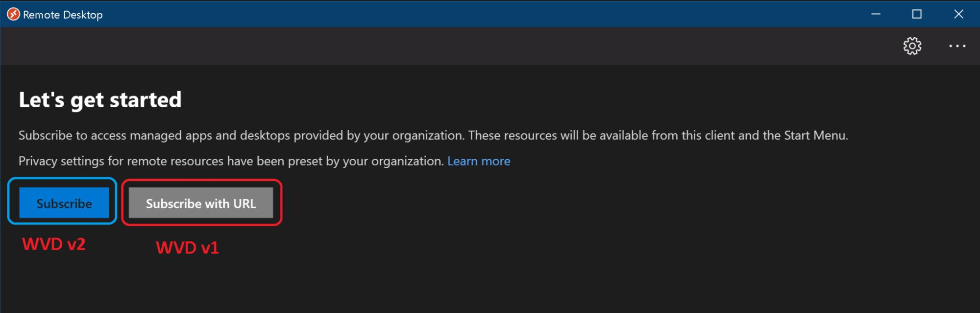The image size is (980, 313).
Task: Follow the Learn more link
Action: coord(479,161)
